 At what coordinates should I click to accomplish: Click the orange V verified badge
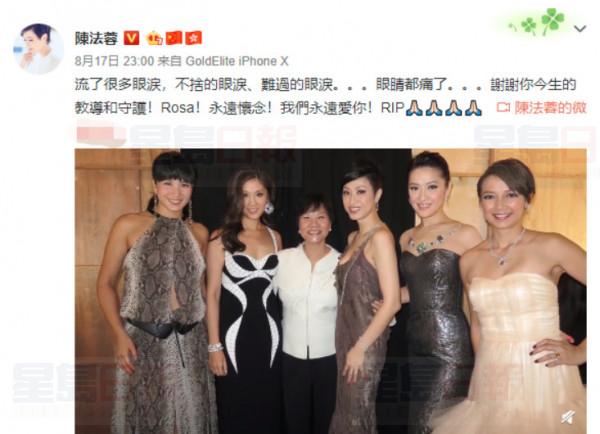(x=131, y=38)
